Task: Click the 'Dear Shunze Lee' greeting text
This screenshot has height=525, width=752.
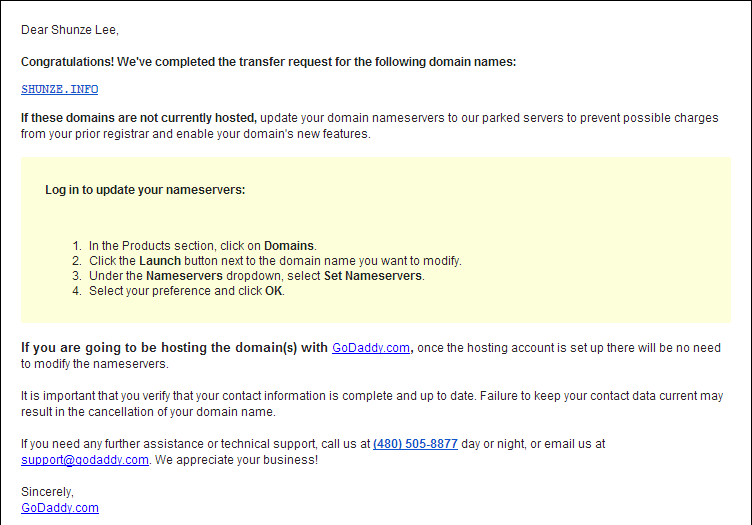Action: [x=70, y=30]
